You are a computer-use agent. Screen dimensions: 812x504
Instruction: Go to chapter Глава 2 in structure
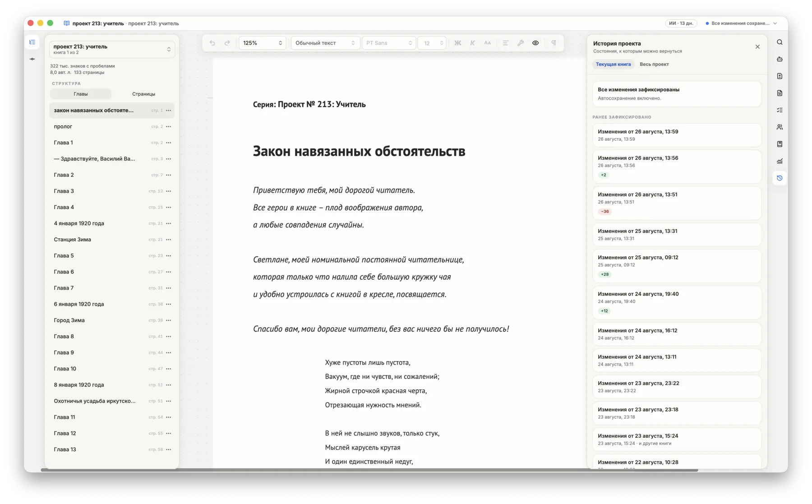[111, 175]
